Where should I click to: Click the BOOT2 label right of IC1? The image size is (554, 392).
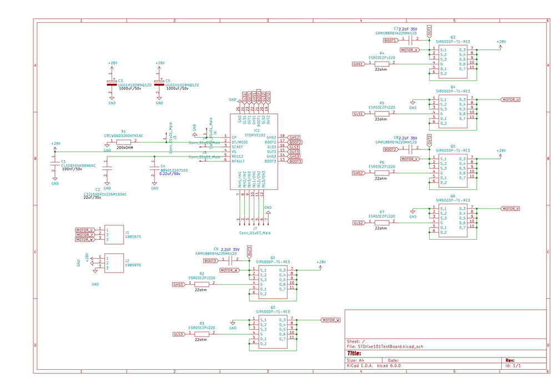295,143
